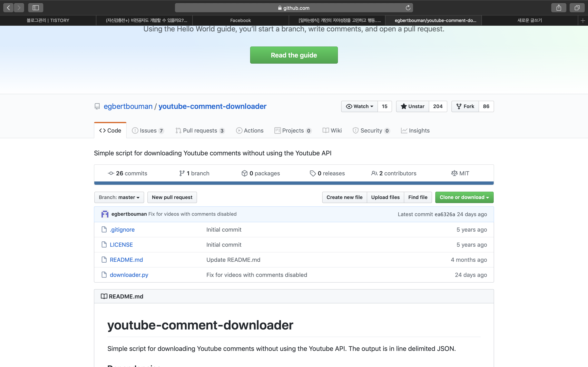
Task: Click the show all tabs icon
Action: (577, 8)
